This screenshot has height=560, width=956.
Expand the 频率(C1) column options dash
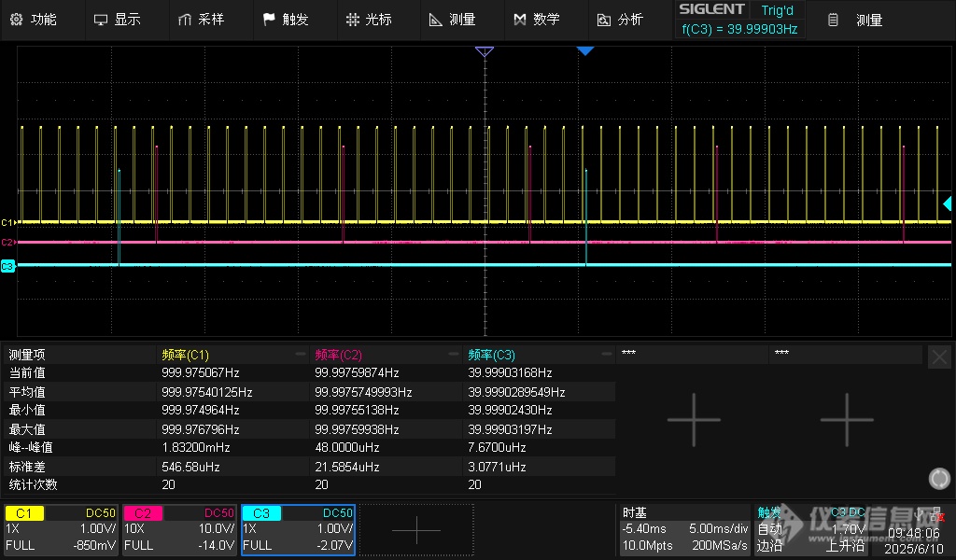[x=300, y=355]
